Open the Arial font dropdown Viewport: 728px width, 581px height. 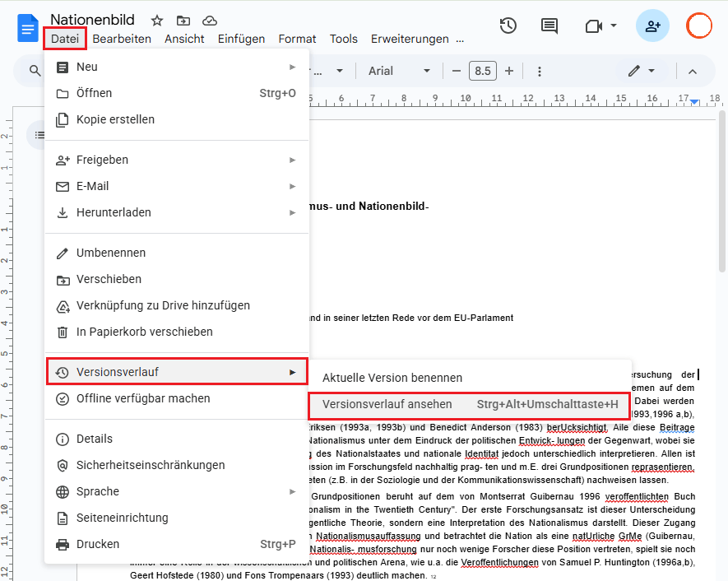tap(399, 71)
